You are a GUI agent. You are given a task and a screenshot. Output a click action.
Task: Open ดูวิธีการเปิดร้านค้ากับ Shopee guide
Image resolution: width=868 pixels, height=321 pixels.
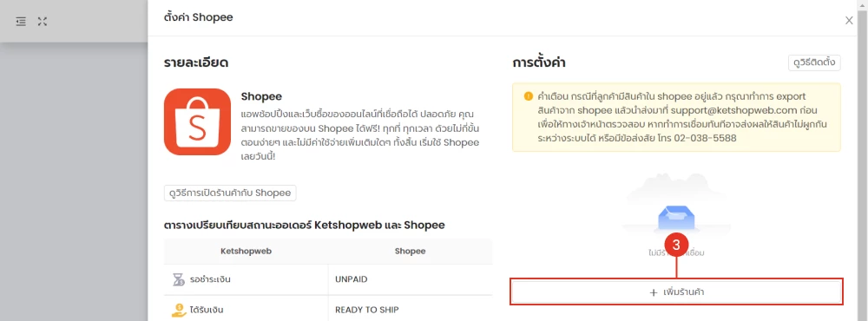tap(230, 193)
